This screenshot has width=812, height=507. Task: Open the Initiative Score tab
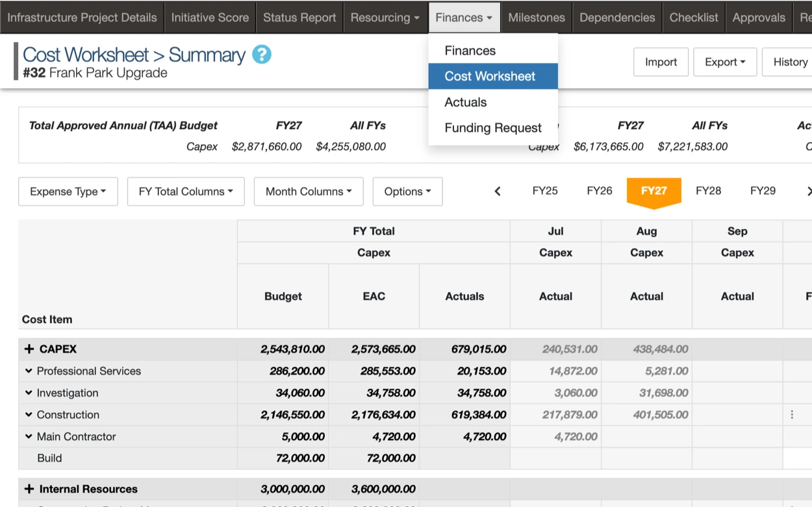(210, 18)
